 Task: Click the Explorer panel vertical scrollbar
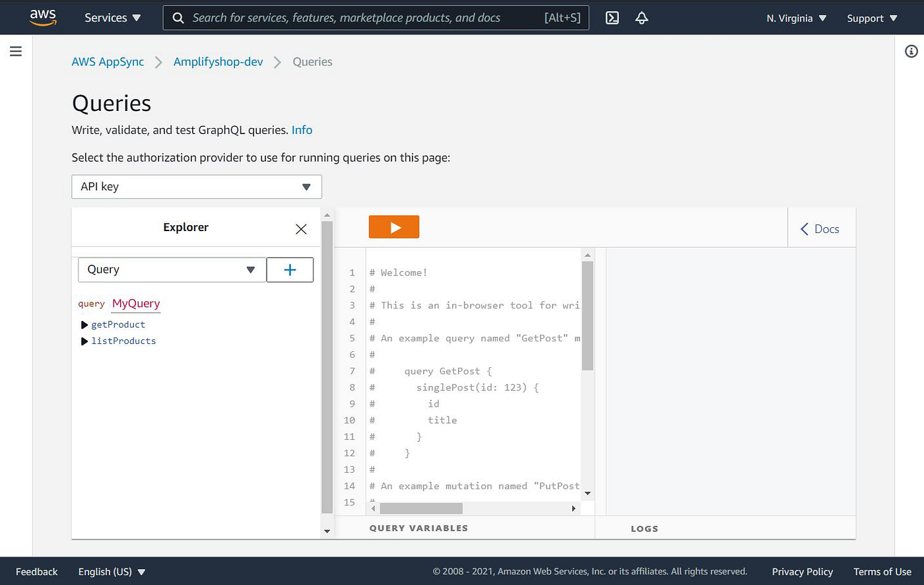[327, 367]
